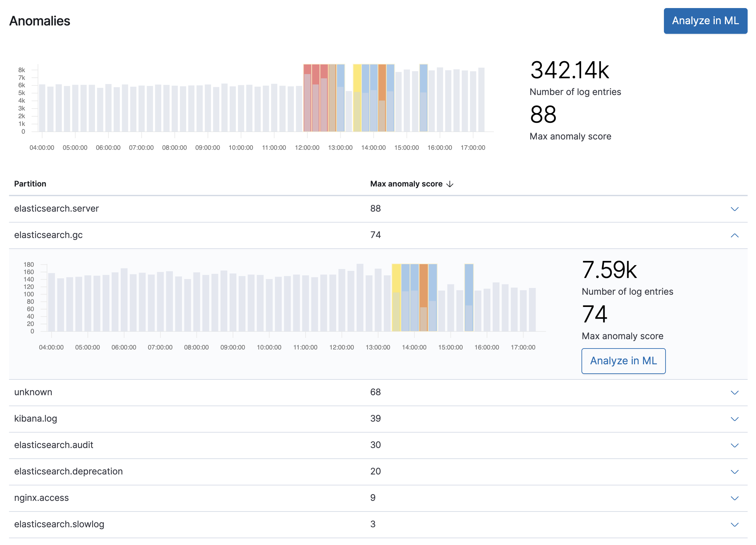Click the orange anomaly bar in gc chart
Screen dimensions: 756x545
(423, 298)
